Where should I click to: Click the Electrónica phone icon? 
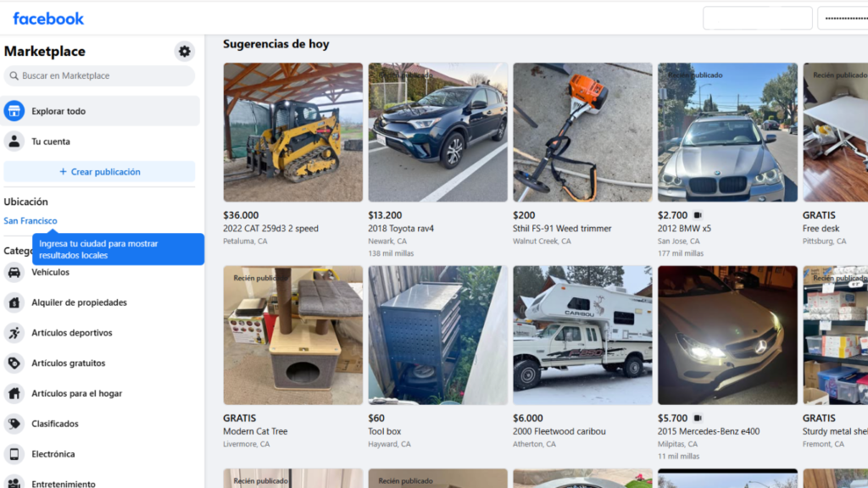point(14,454)
